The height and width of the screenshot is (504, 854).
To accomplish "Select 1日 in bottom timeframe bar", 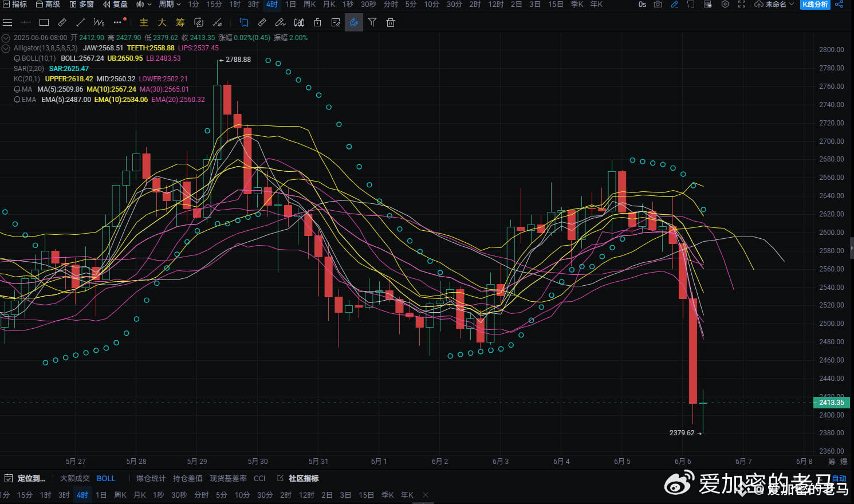I will coord(101,495).
